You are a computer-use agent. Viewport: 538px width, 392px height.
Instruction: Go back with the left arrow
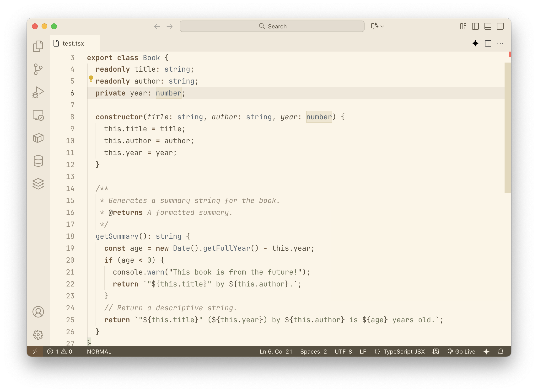(x=157, y=26)
